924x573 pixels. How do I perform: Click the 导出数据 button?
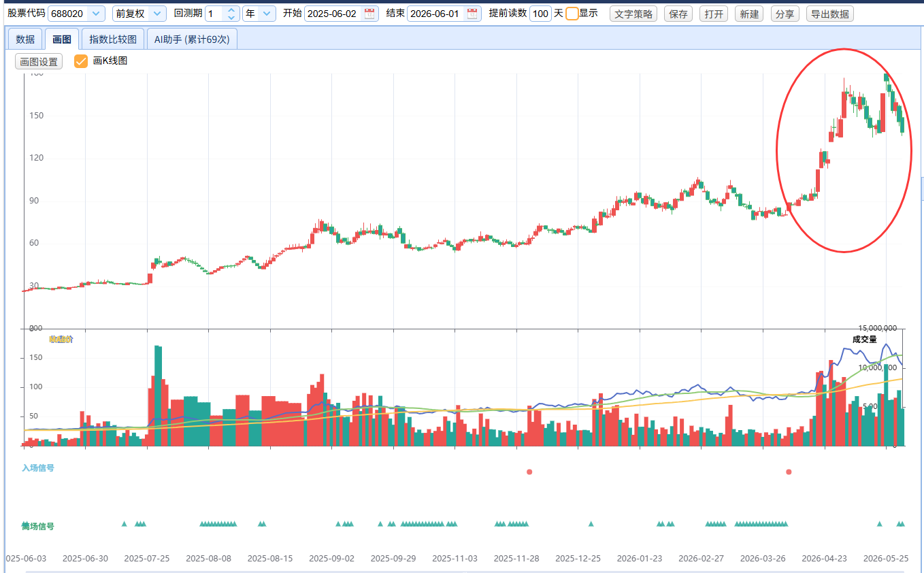pos(829,14)
